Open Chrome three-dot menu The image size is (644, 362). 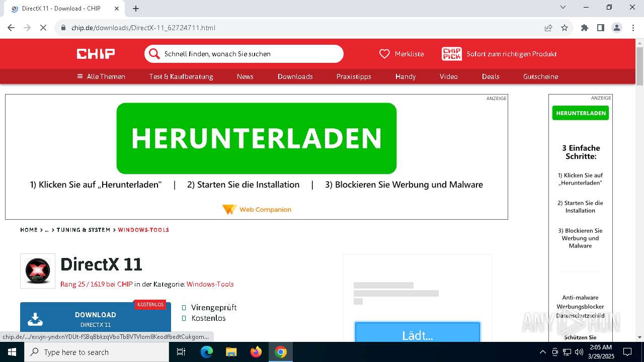(x=633, y=28)
